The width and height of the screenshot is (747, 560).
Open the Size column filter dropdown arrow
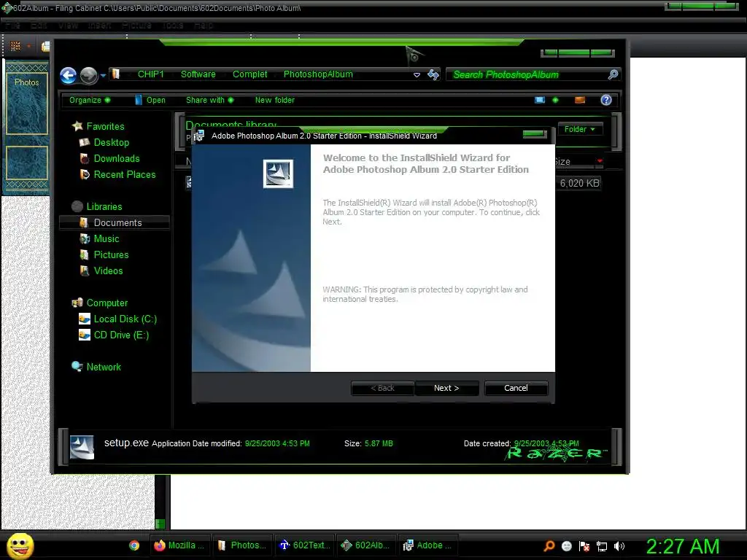pos(600,161)
